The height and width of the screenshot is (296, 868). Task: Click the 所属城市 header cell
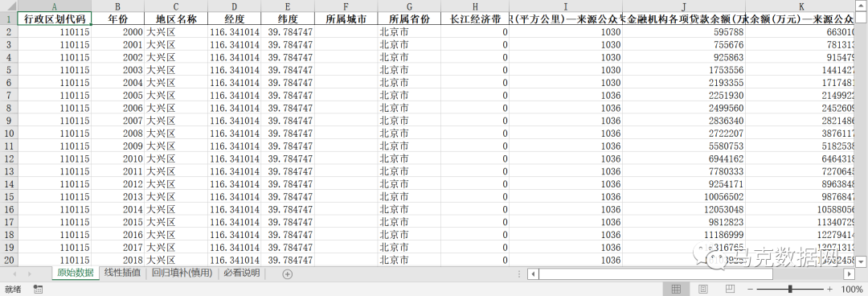[x=346, y=18]
